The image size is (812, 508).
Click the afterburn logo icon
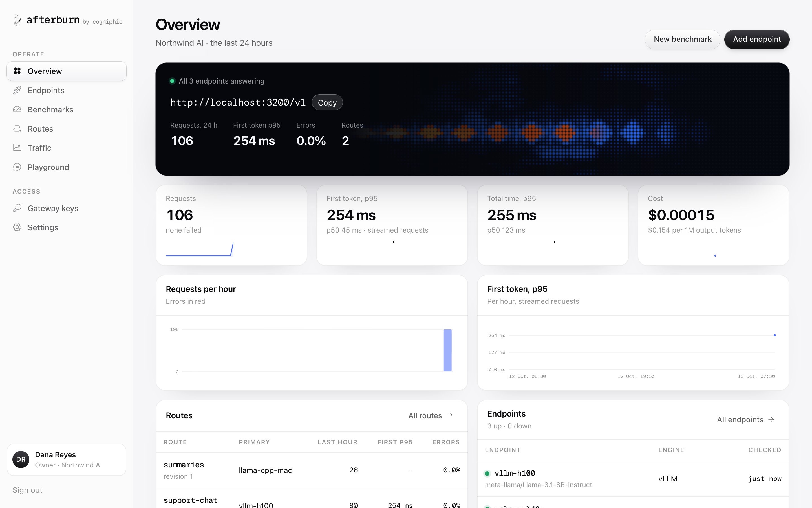click(17, 20)
